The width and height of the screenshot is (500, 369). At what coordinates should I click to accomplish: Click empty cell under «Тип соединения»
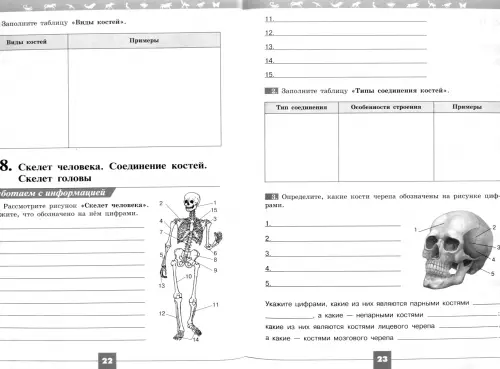301,147
